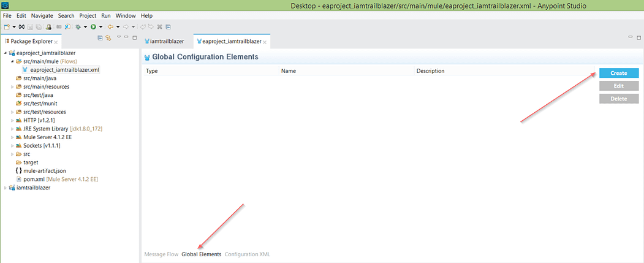Maximize the editor area

tap(638, 37)
